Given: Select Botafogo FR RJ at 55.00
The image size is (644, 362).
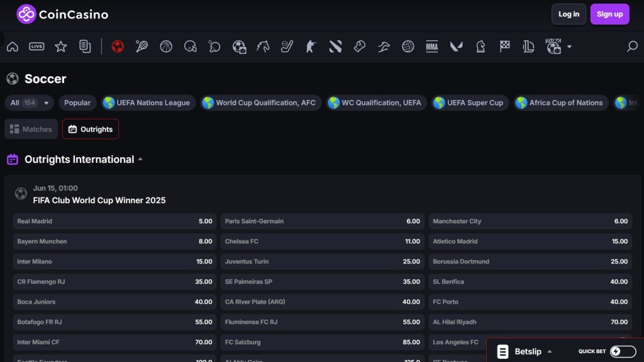Looking at the screenshot, I should pos(114,322).
